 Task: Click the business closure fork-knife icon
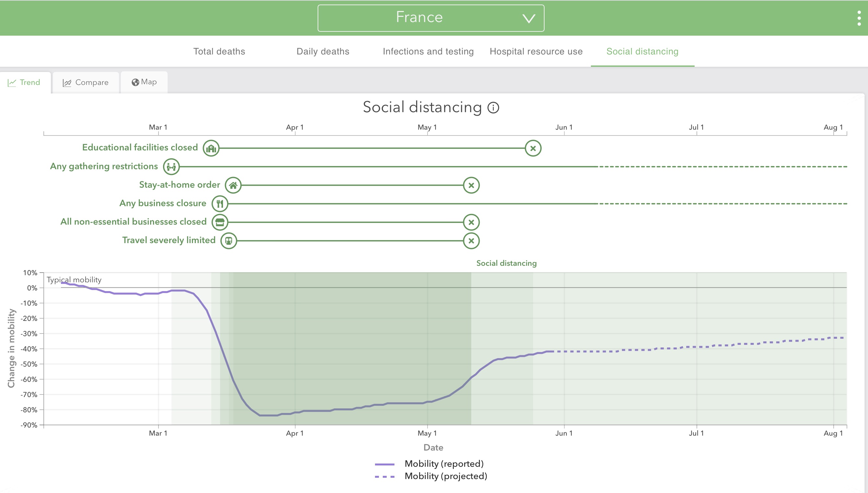coord(220,204)
